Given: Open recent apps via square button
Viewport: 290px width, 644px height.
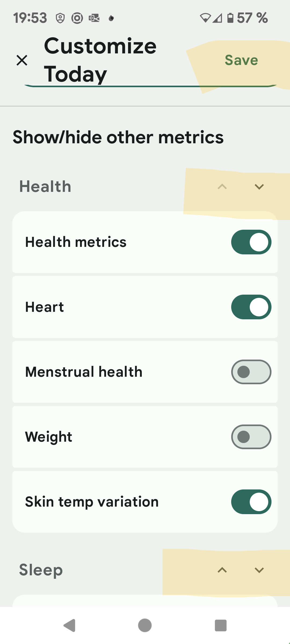Looking at the screenshot, I should [x=221, y=625].
